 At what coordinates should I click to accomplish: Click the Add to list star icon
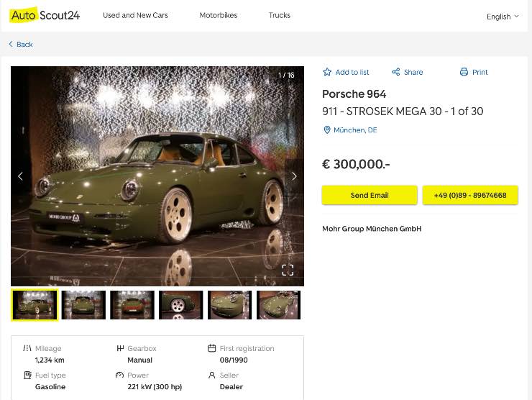(327, 72)
